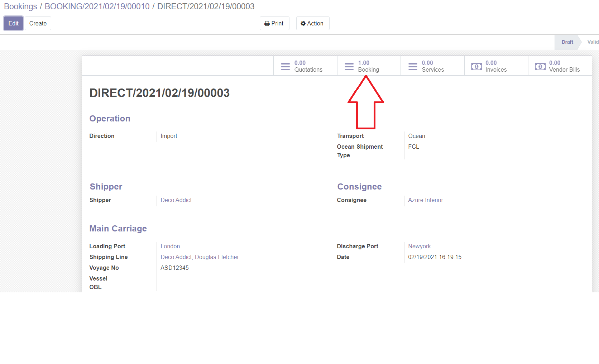
Task: Open BOOKING/2021/02/19/00010 breadcrumb link
Action: coord(97,6)
